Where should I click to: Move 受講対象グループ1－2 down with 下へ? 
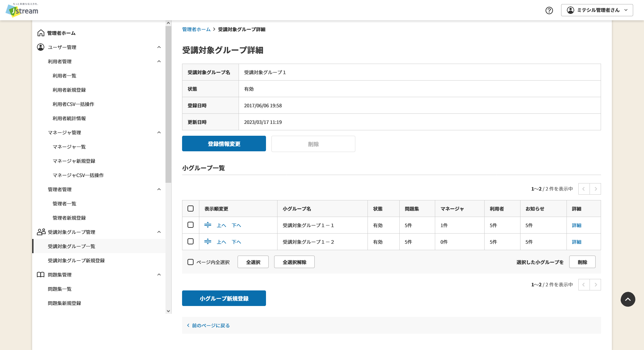point(237,242)
